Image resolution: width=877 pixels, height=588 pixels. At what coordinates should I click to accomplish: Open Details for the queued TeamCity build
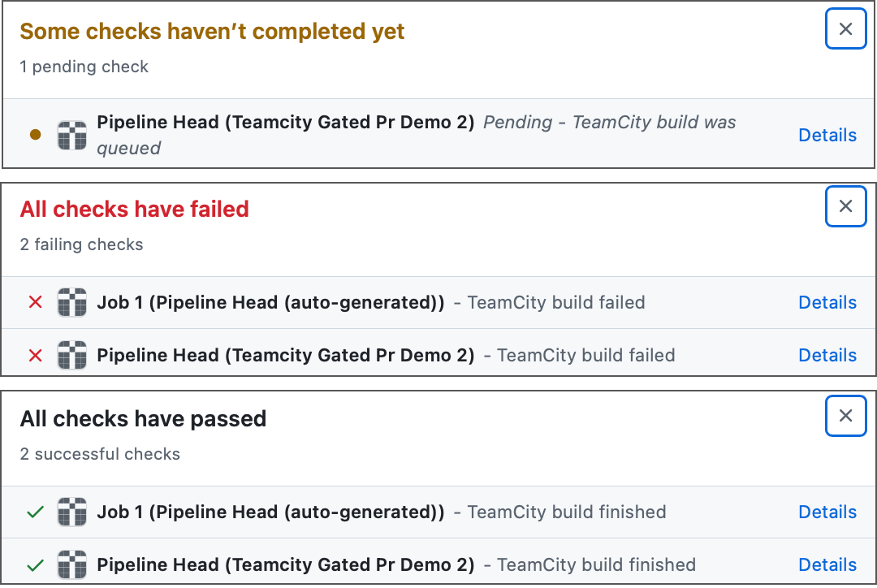click(827, 135)
